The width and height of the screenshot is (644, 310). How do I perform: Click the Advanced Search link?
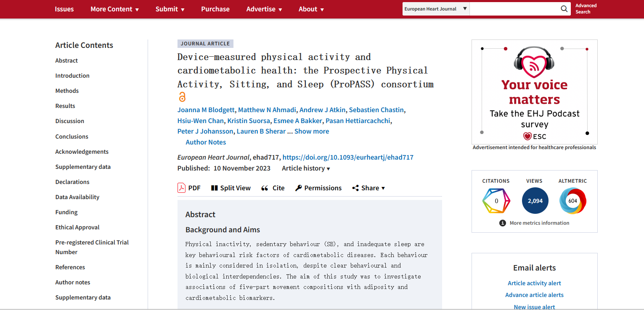tap(586, 9)
